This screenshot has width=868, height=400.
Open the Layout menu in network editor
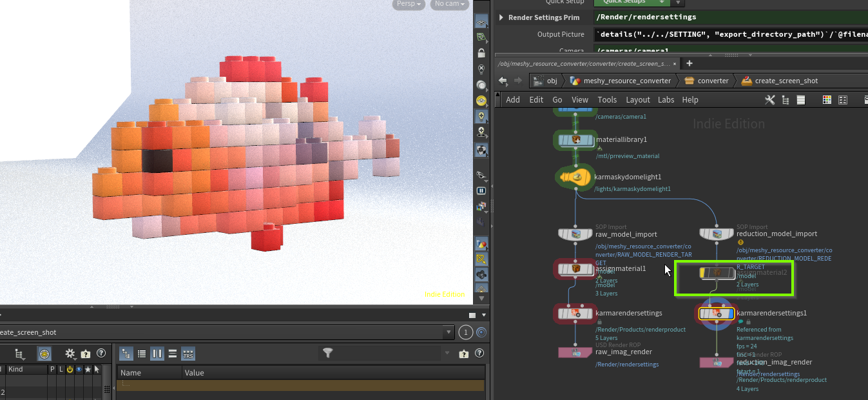tap(638, 100)
